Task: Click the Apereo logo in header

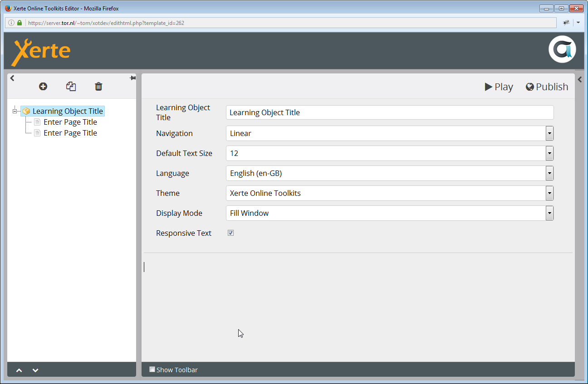Action: tap(562, 49)
